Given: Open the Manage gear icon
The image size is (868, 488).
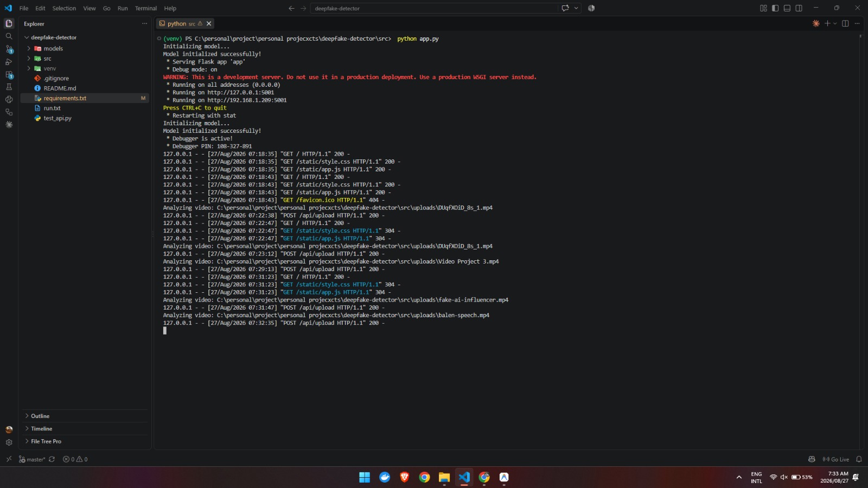Looking at the screenshot, I should [x=9, y=442].
